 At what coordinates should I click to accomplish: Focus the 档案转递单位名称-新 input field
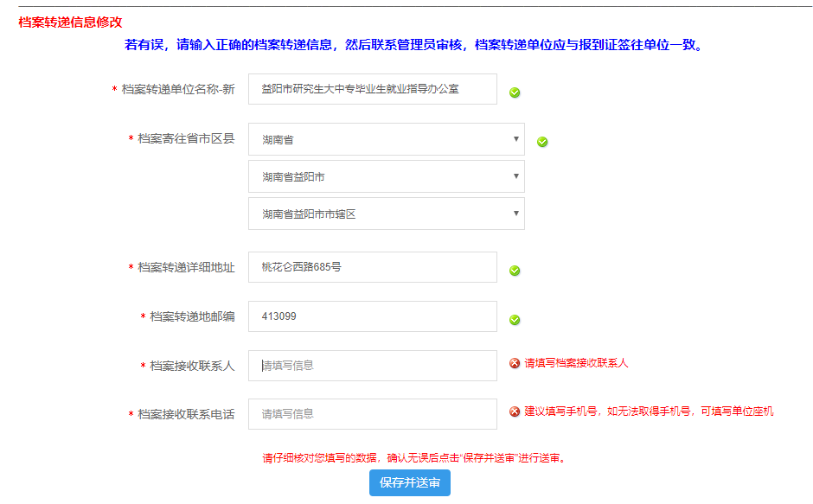[372, 89]
